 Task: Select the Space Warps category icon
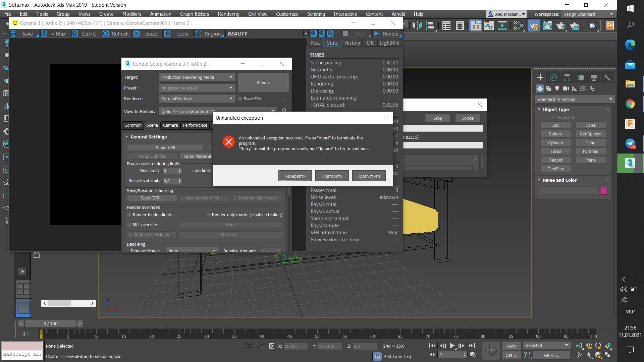[x=583, y=88]
